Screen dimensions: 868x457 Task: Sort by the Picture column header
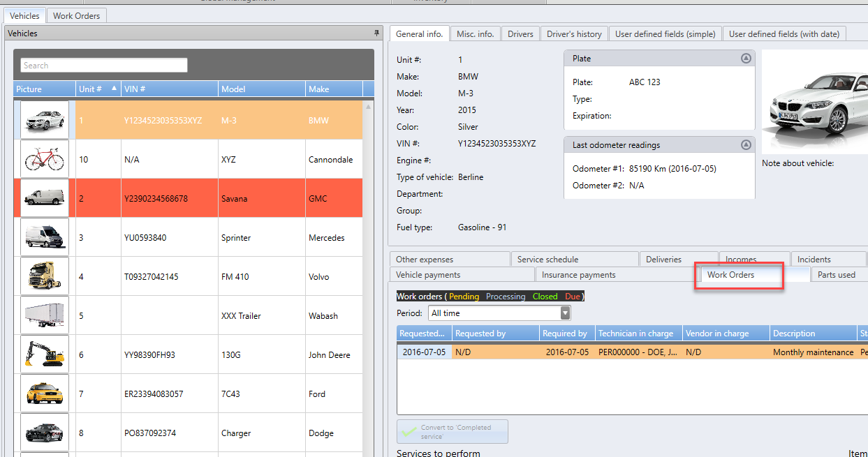pos(45,89)
